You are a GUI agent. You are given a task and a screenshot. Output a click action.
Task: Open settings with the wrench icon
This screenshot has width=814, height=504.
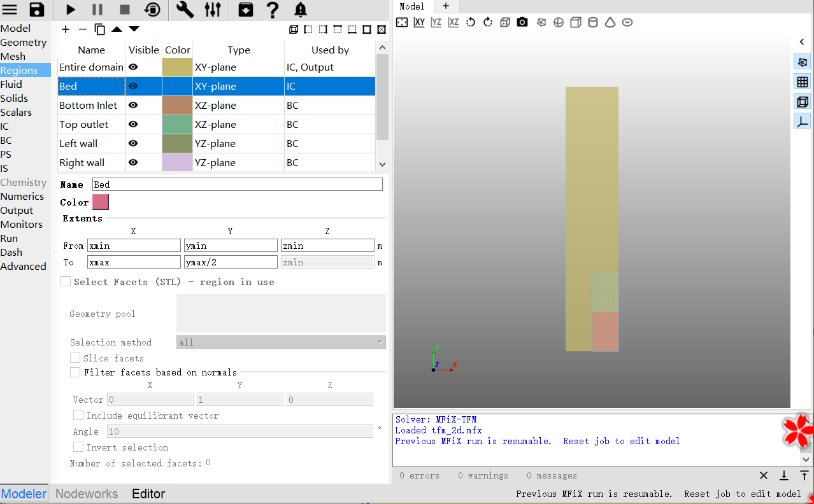[185, 10]
